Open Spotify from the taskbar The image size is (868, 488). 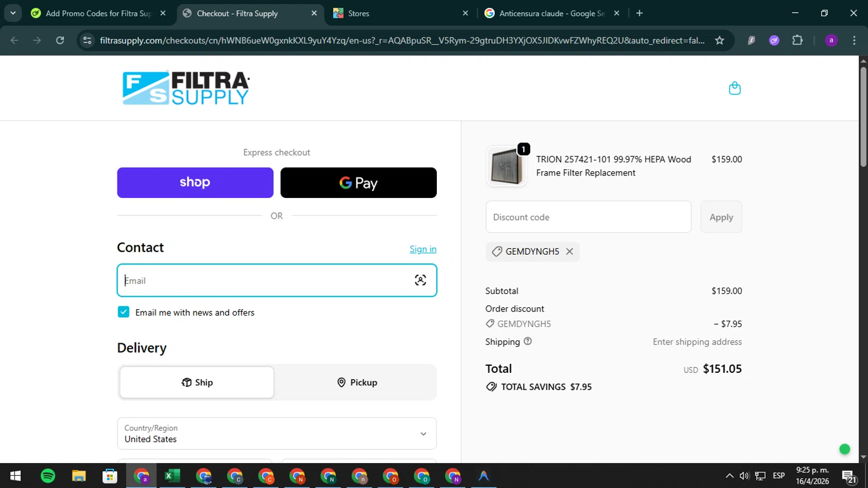(48, 476)
